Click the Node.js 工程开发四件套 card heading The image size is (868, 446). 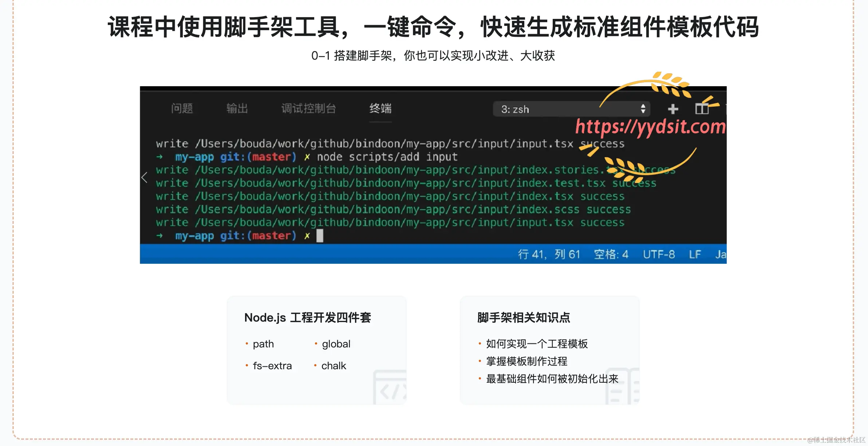[x=307, y=318]
